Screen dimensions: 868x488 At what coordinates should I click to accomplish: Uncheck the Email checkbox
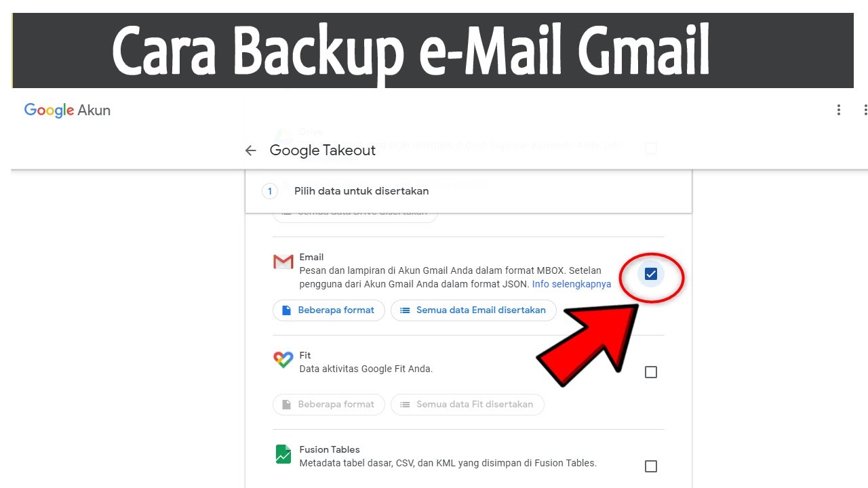[x=651, y=274]
